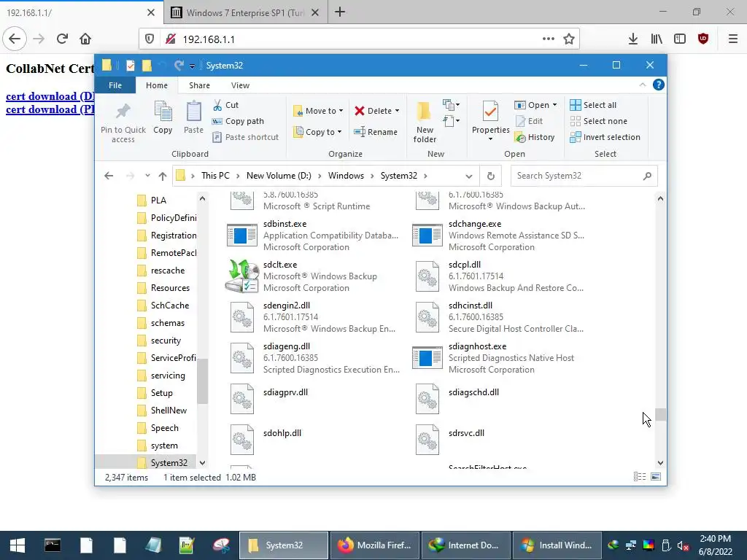
Task: Click Invert selection in ribbon
Action: point(605,137)
